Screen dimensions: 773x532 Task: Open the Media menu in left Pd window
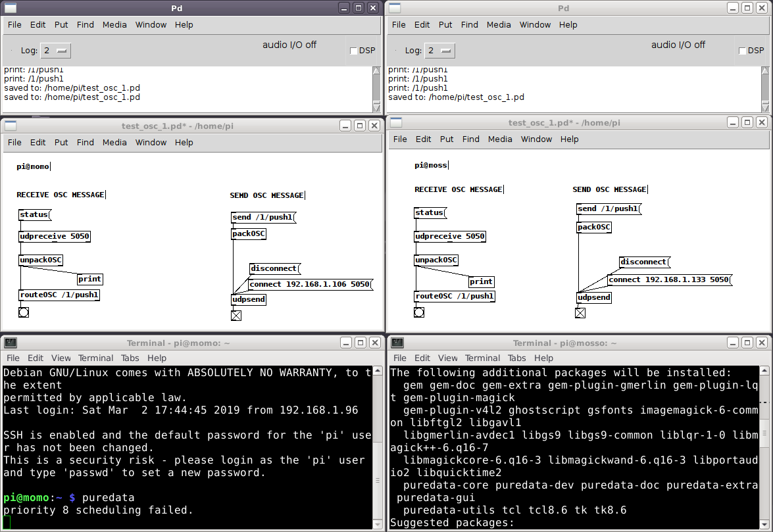[x=114, y=24]
